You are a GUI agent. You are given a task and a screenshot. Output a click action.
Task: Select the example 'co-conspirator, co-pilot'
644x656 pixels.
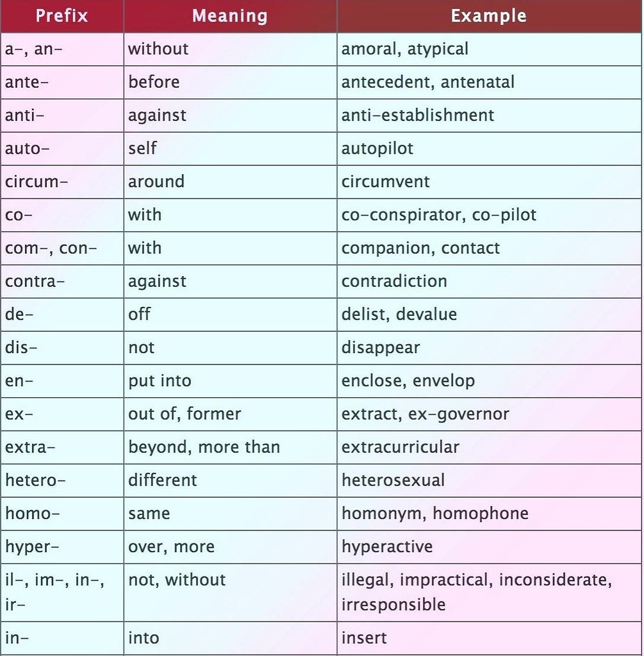tap(439, 215)
